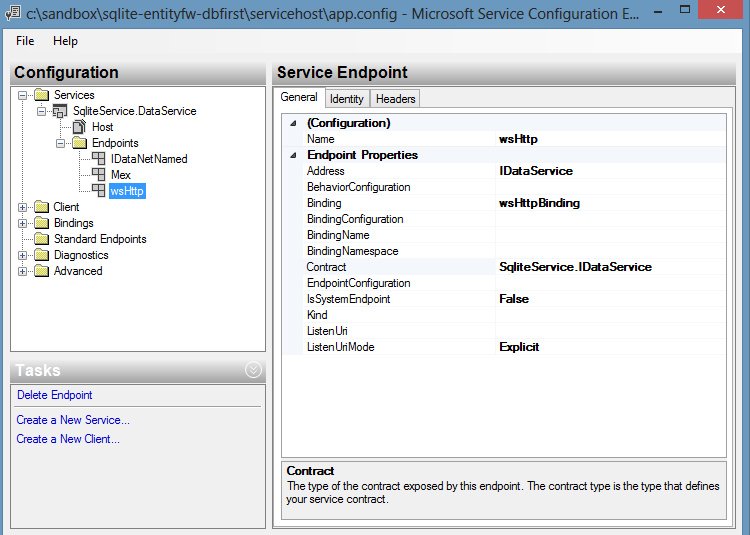
Task: Click the Bindings folder icon
Action: 42,223
